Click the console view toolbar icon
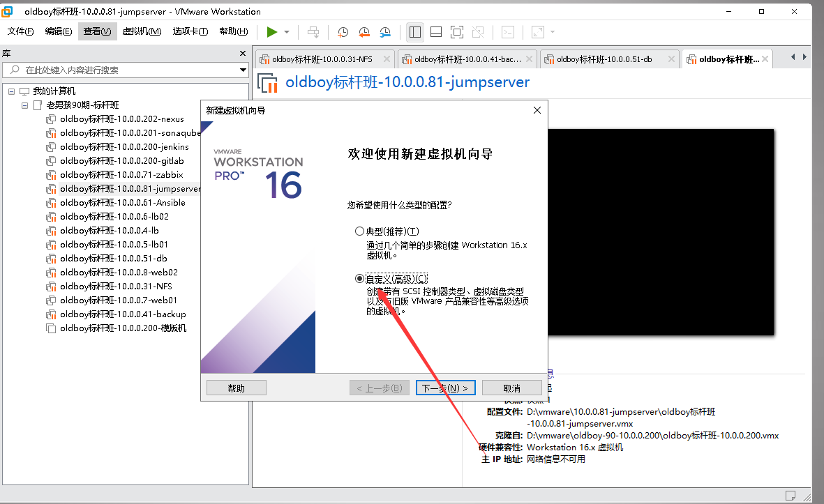 508,32
